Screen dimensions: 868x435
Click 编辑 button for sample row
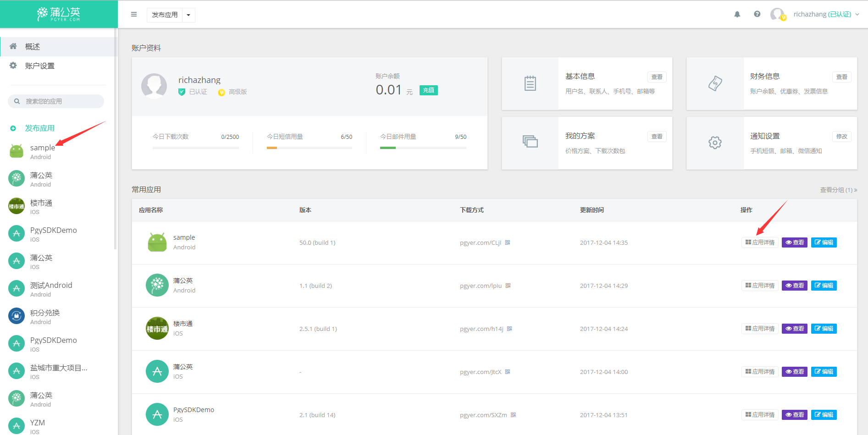[824, 242]
